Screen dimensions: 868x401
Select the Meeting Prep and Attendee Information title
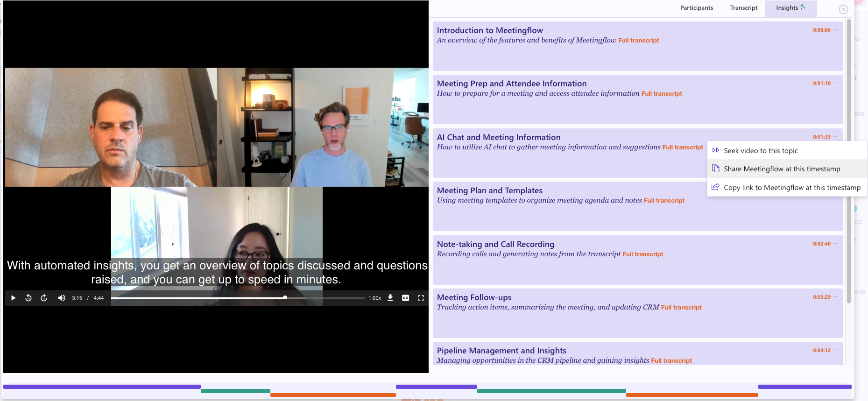coord(512,84)
